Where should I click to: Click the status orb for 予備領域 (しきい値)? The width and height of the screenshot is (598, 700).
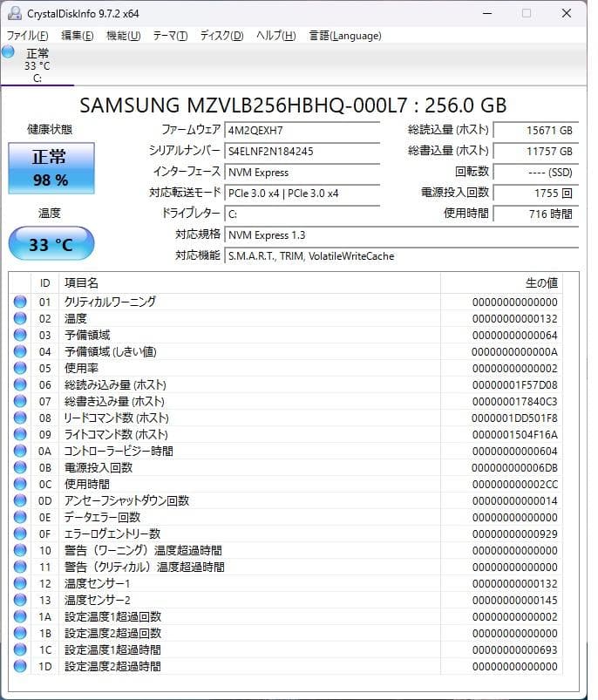point(20,351)
